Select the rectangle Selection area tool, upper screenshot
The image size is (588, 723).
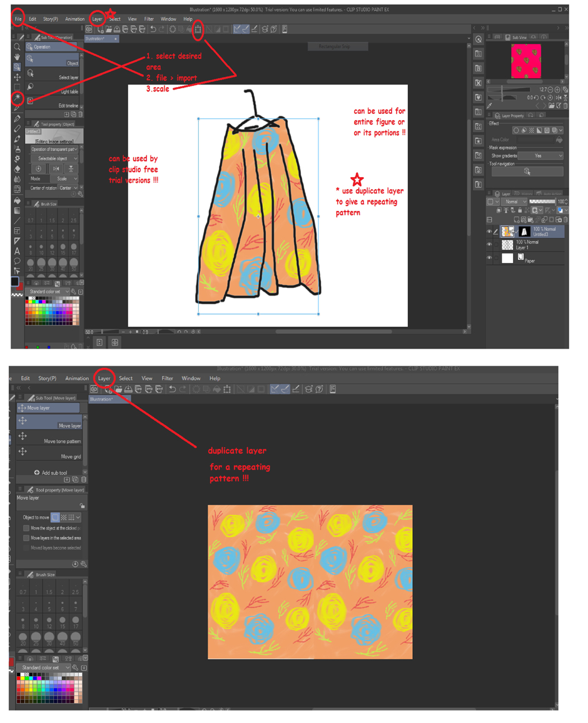pyautogui.click(x=17, y=87)
